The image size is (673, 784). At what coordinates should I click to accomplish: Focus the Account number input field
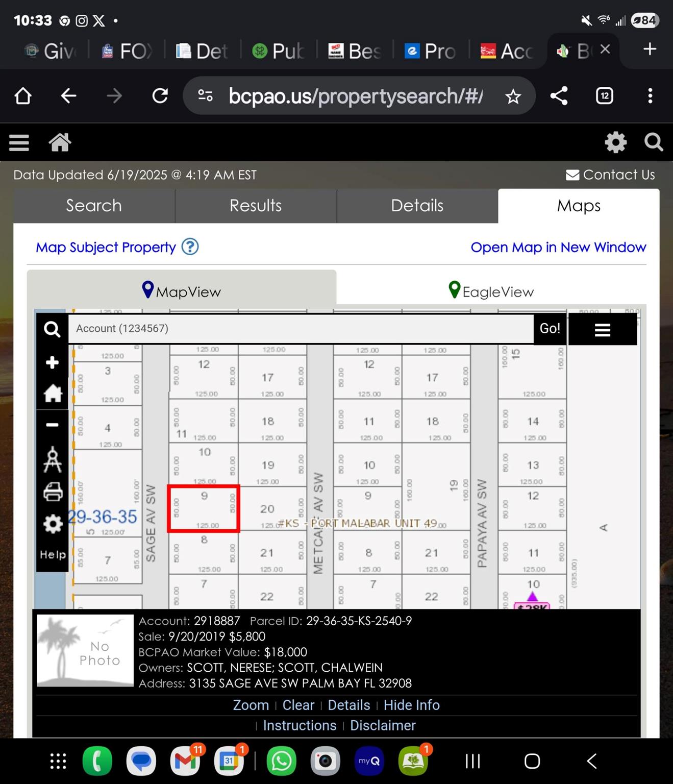click(301, 329)
